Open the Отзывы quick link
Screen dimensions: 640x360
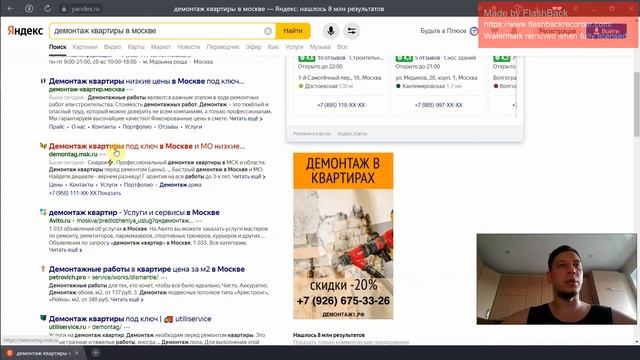pos(168,127)
